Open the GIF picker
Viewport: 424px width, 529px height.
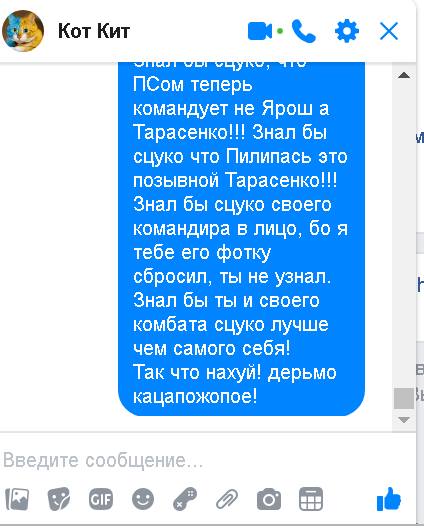click(x=101, y=499)
